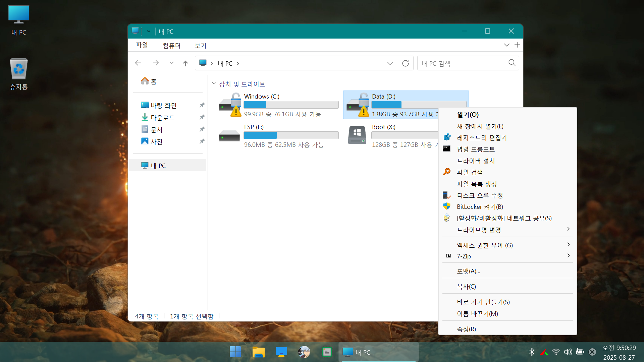This screenshot has width=644, height=362.
Task: Click the Windows (C:) drive icon
Action: (230, 105)
